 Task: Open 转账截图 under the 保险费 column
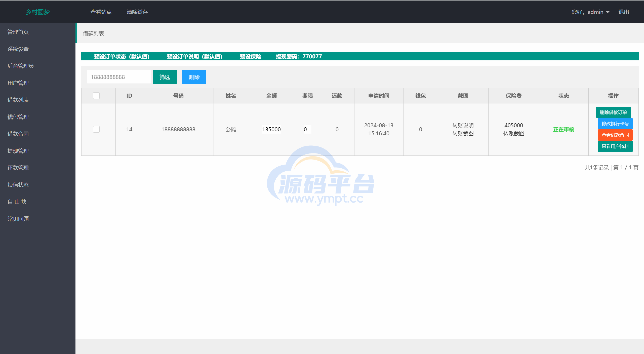click(x=514, y=134)
